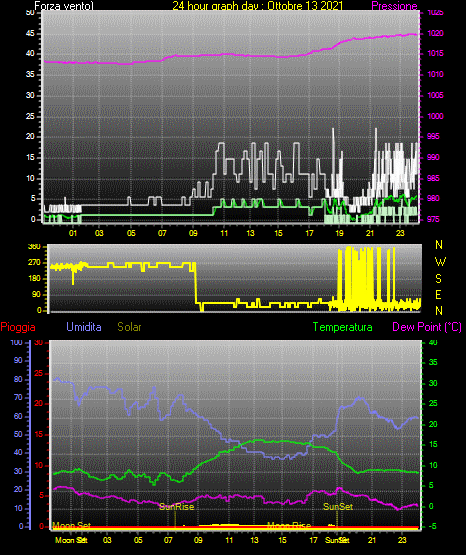Click hour 23 on the wind chart time axis
The image size is (466, 555).
(x=400, y=233)
